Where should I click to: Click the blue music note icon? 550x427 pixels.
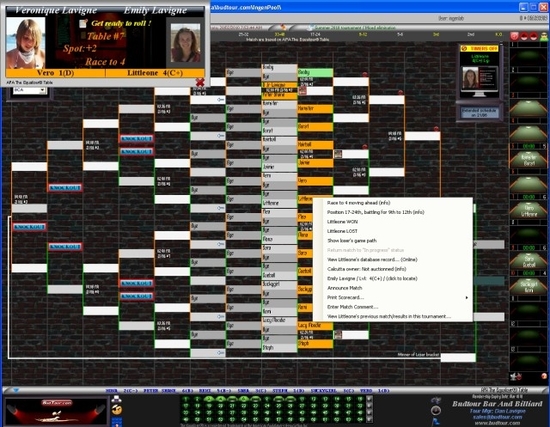(x=436, y=421)
